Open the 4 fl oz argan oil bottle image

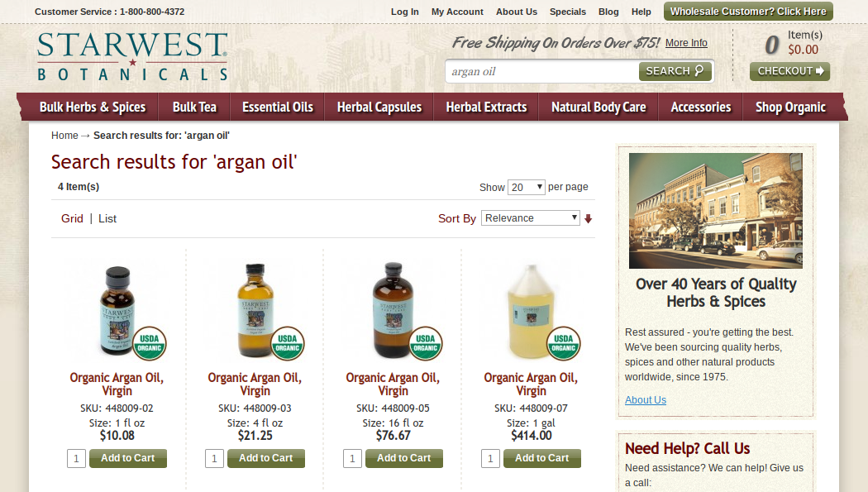point(255,310)
